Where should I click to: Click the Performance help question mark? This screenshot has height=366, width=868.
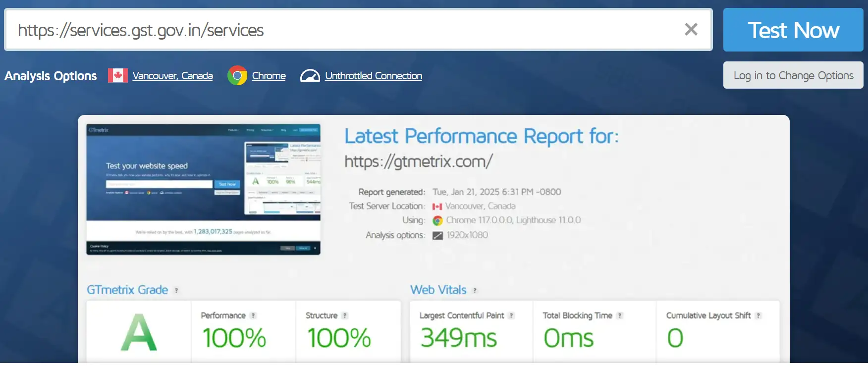coord(253,315)
